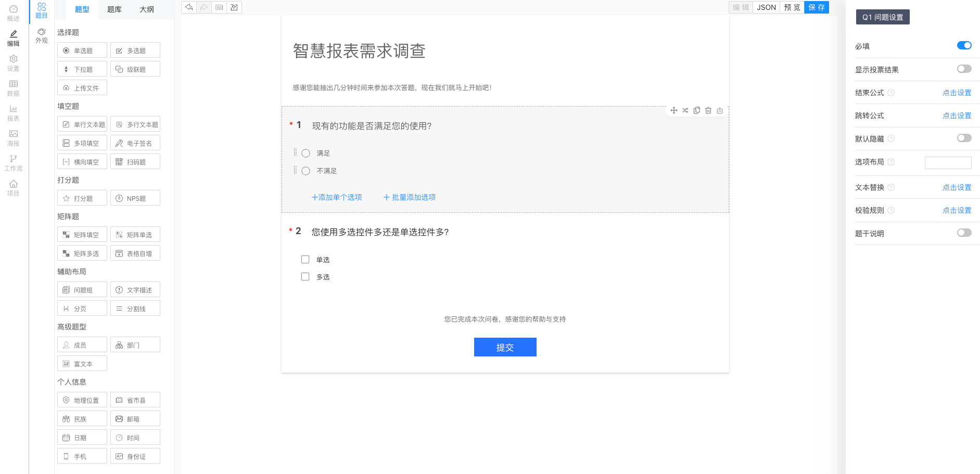Click 批量添加选项 under question 1
Image resolution: width=980 pixels, height=474 pixels.
pos(409,197)
